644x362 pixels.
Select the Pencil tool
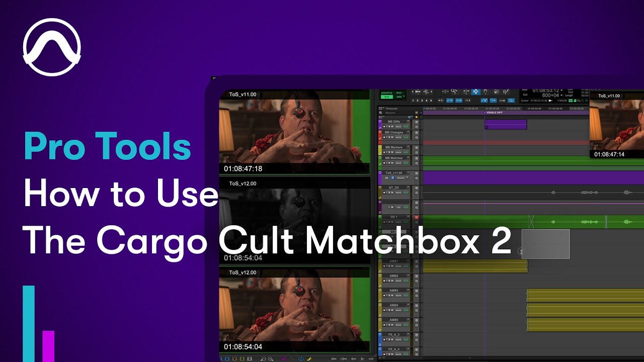click(x=505, y=92)
